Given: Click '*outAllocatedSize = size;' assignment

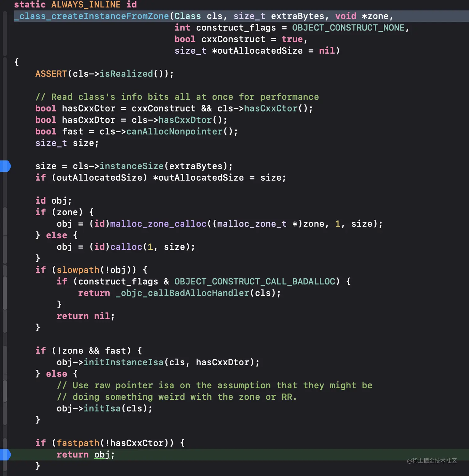Looking at the screenshot, I should tap(219, 178).
